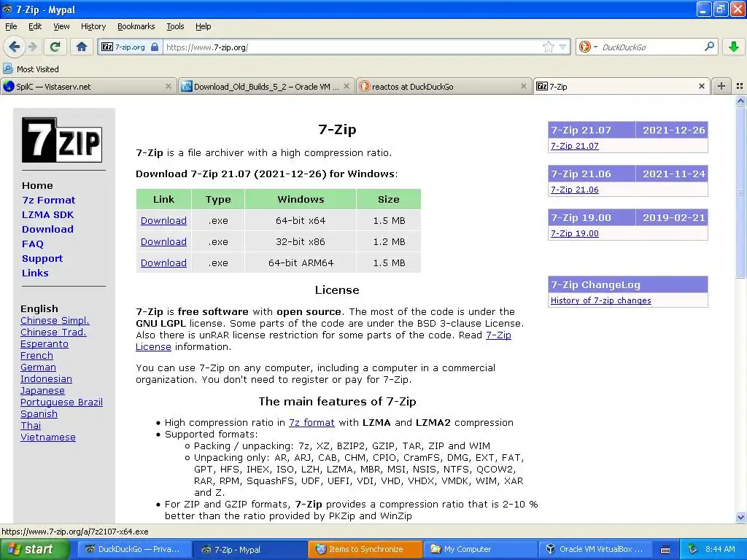Open the Edit menu
Image resolution: width=747 pixels, height=560 pixels.
35,26
